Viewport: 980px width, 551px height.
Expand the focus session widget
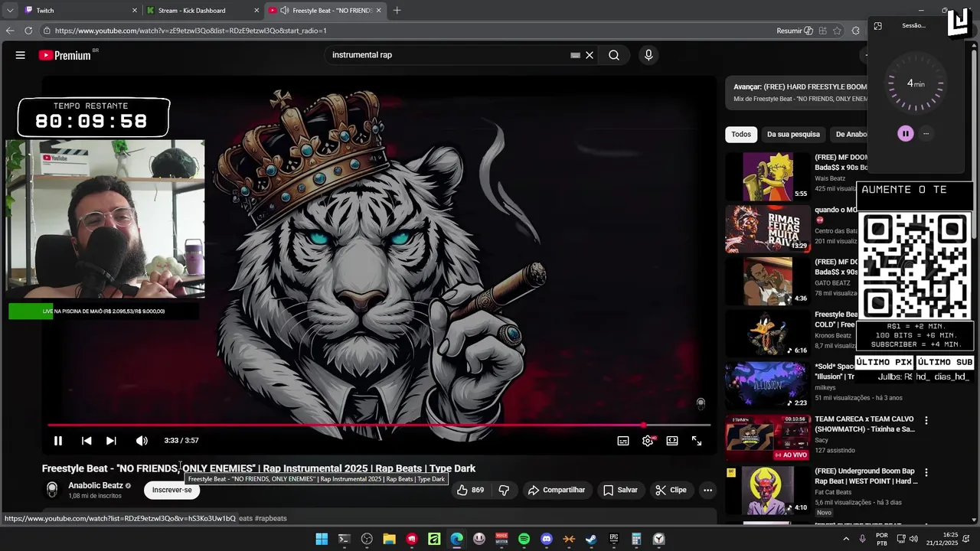(877, 26)
